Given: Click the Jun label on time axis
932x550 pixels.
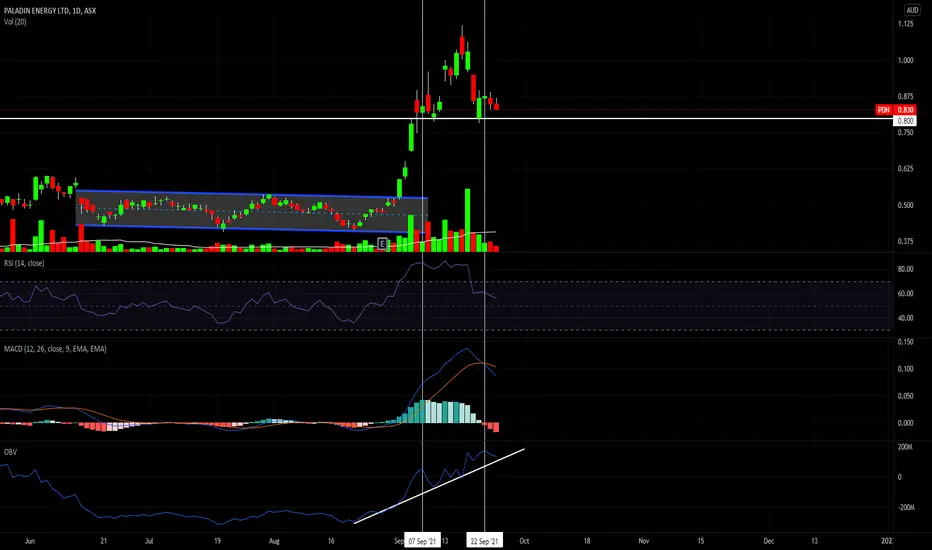Looking at the screenshot, I should [x=30, y=541].
